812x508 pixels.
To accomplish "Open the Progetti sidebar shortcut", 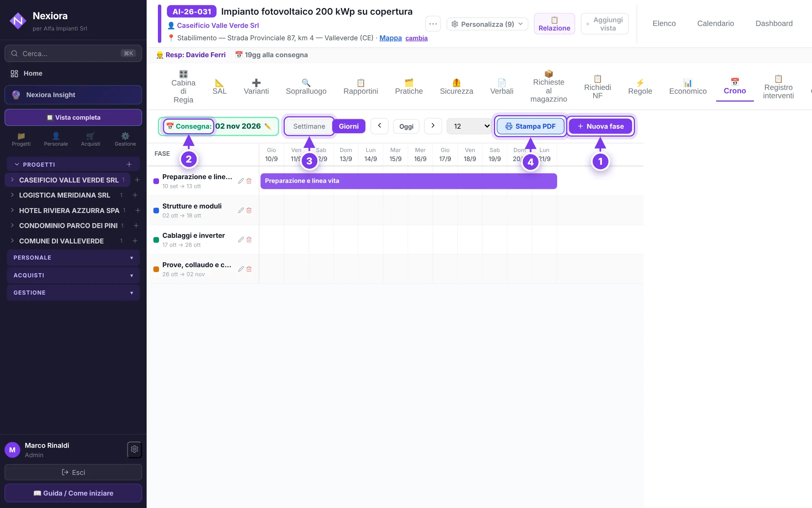I will pyautogui.click(x=21, y=139).
